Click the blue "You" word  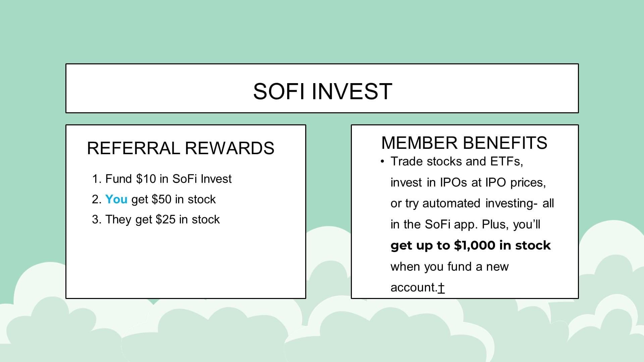pos(116,199)
